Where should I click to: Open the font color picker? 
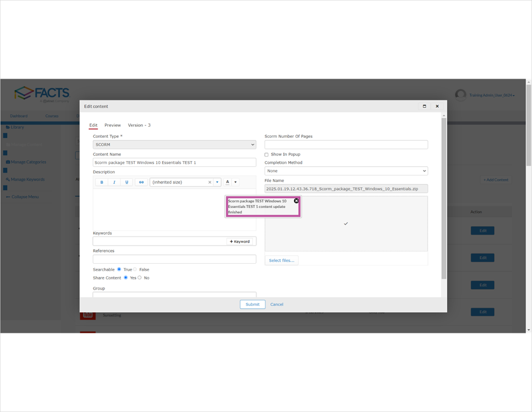coord(227,182)
